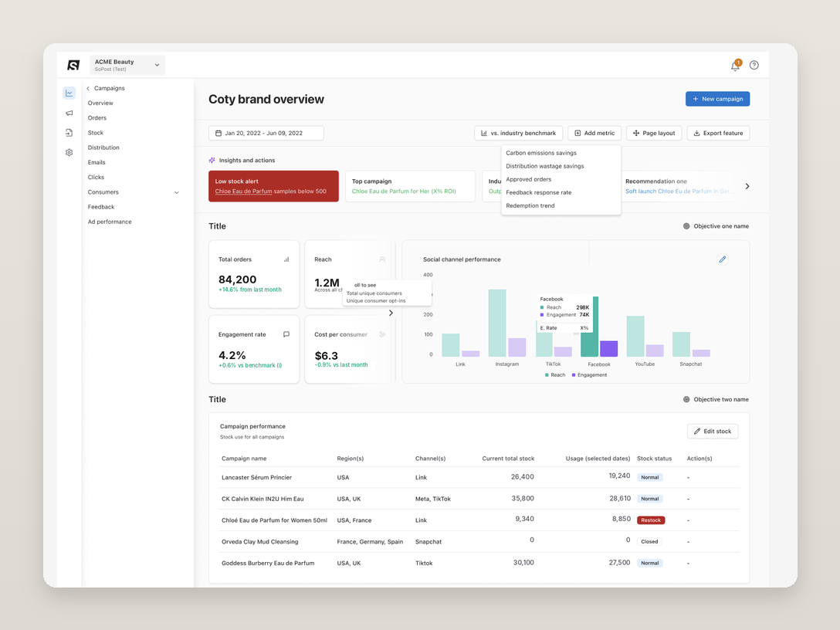Click the sparkle Insights and actions icon
This screenshot has height=630, width=840.
pyautogui.click(x=212, y=160)
